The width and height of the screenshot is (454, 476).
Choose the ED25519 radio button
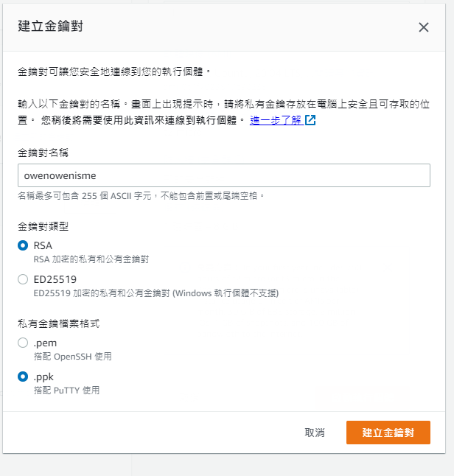coord(23,279)
